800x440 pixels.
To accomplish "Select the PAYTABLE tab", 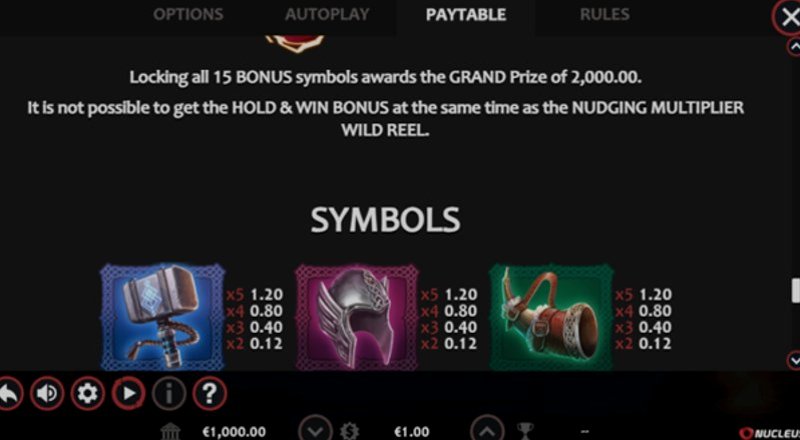I will pyautogui.click(x=466, y=14).
